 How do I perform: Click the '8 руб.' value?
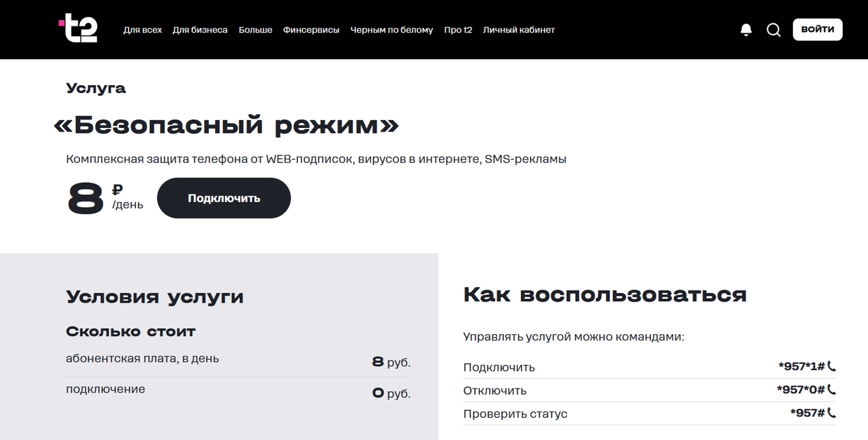point(391,362)
